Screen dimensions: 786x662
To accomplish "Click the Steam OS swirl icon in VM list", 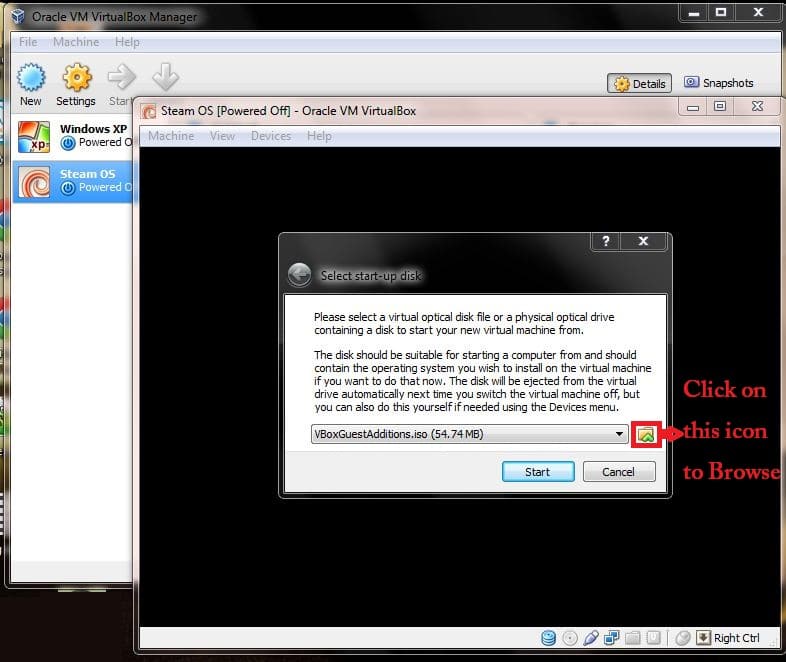I will point(34,182).
